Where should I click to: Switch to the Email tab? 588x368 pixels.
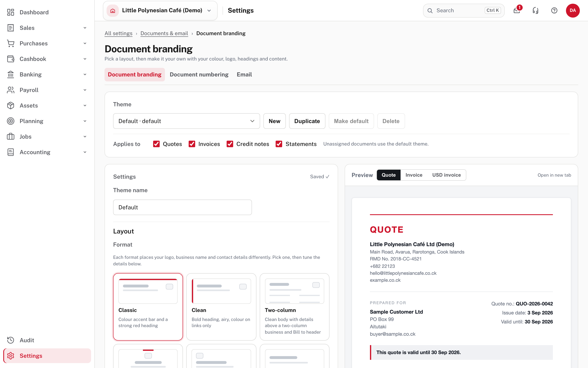[244, 74]
